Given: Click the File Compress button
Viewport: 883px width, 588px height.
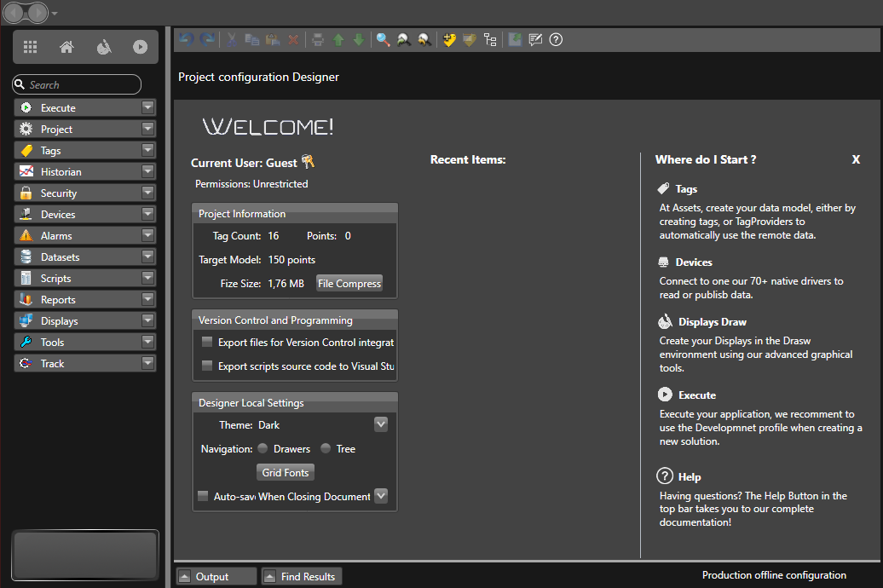Looking at the screenshot, I should [349, 284].
